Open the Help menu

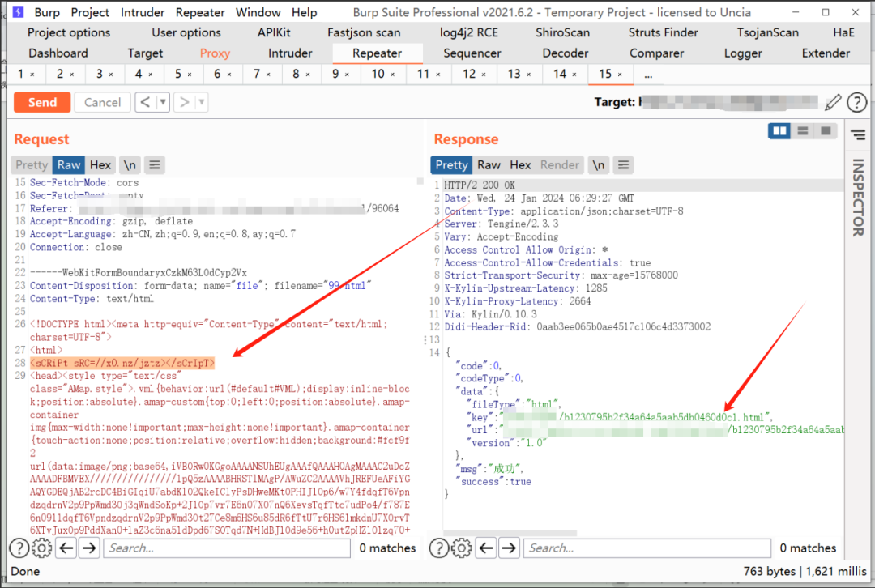coord(304,12)
